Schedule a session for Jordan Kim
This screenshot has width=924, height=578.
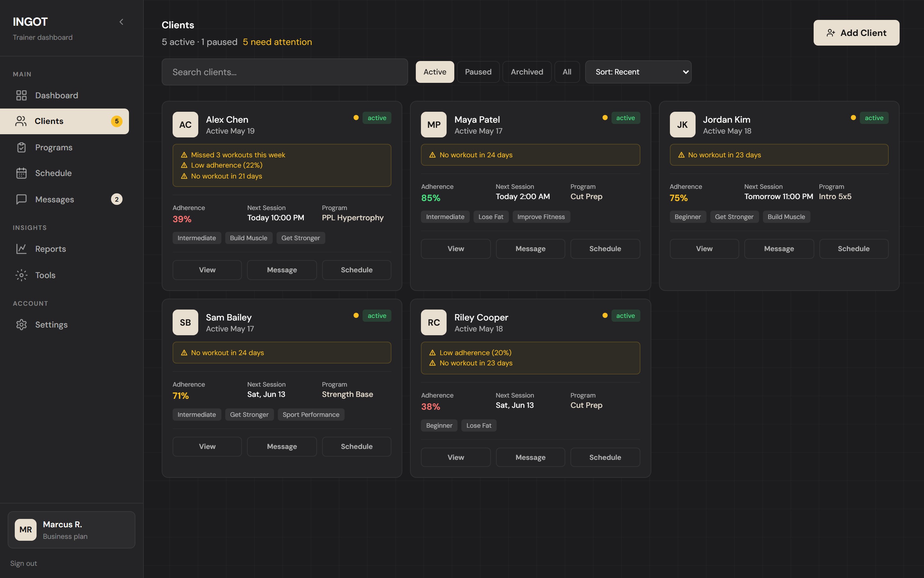854,249
